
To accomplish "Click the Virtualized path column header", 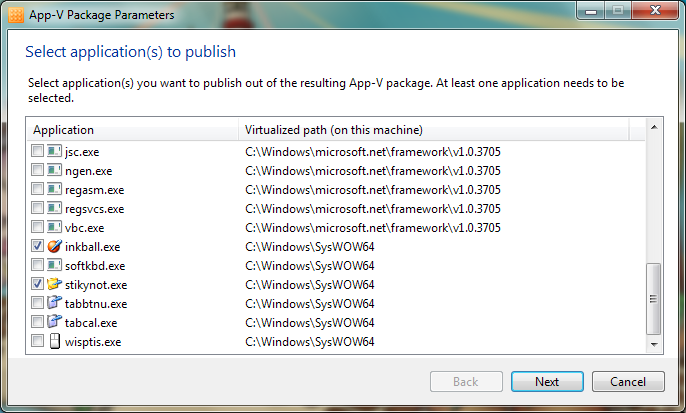I will coord(434,130).
